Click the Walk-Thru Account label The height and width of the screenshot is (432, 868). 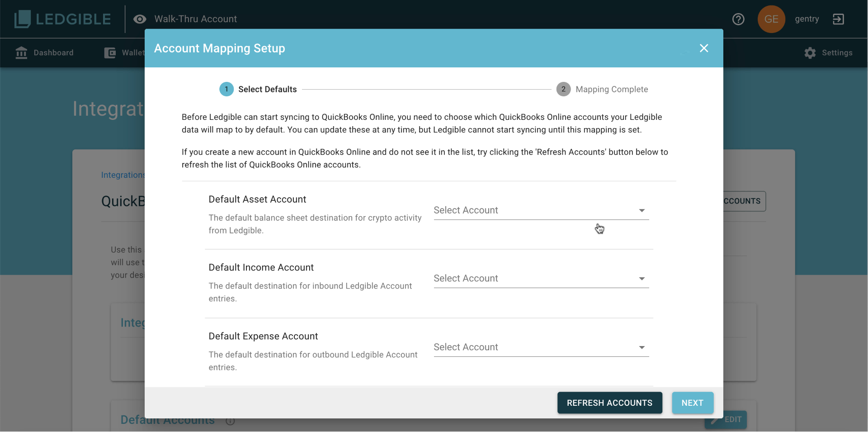click(196, 19)
